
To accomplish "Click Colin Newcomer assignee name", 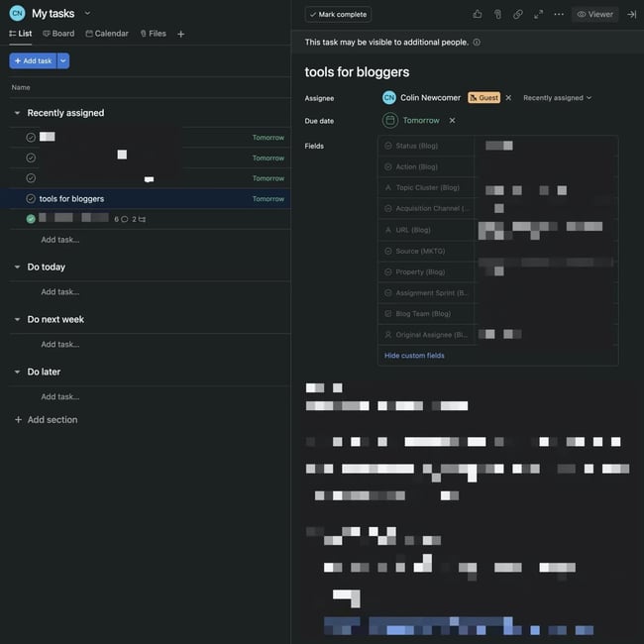I will click(x=430, y=98).
